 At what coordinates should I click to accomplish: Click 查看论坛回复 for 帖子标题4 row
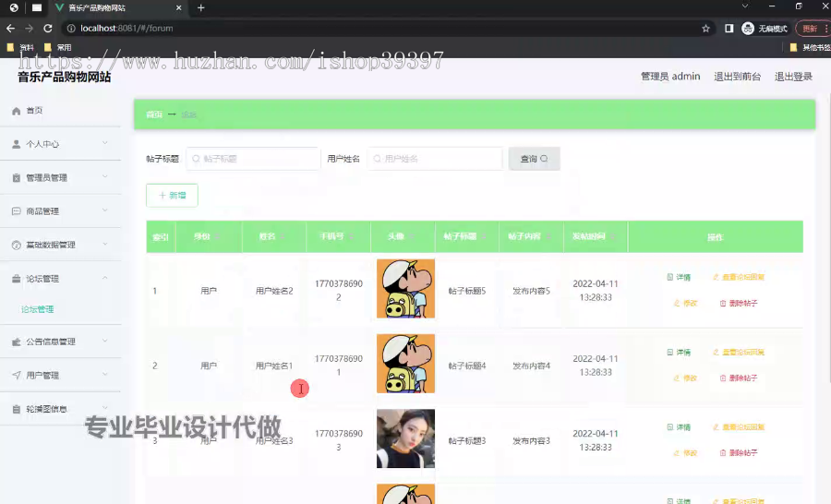tap(739, 353)
